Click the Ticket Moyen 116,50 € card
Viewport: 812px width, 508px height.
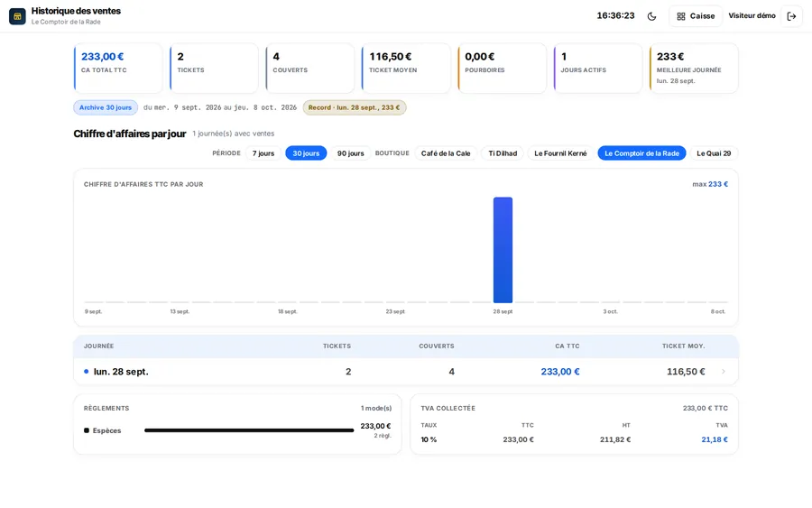point(406,69)
